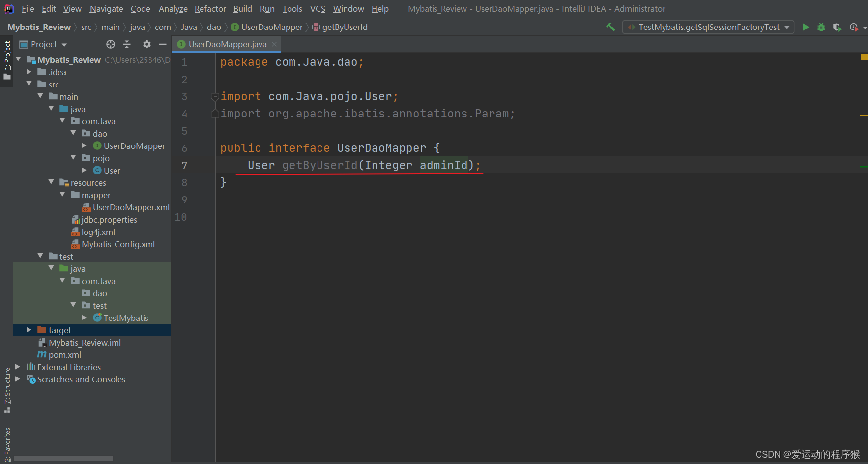Collapse the src folder
868x464 pixels.
click(x=29, y=84)
